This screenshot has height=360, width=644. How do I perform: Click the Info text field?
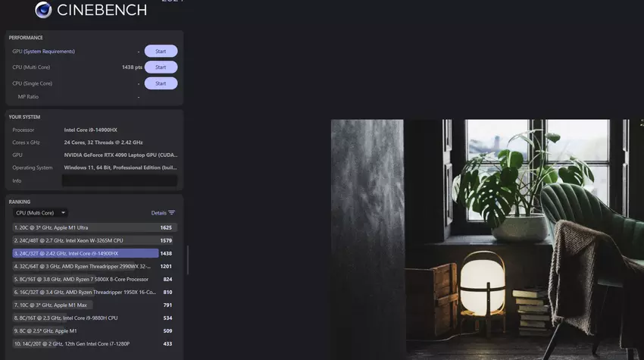119,181
